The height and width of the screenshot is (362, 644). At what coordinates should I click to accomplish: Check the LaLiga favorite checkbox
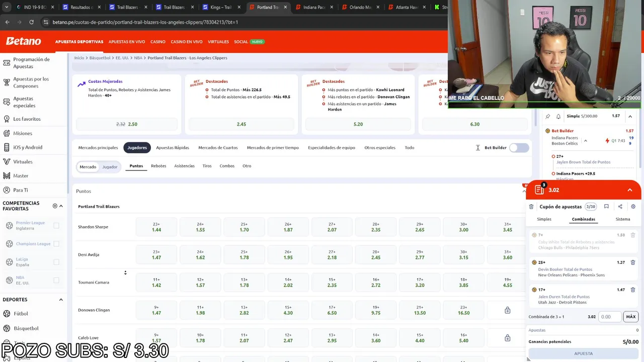tap(56, 262)
